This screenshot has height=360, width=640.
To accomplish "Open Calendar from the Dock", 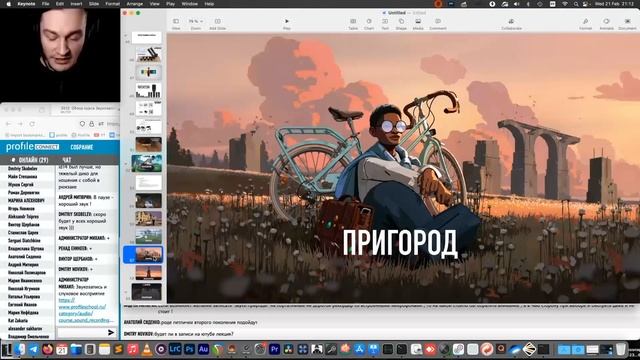I will point(62,349).
